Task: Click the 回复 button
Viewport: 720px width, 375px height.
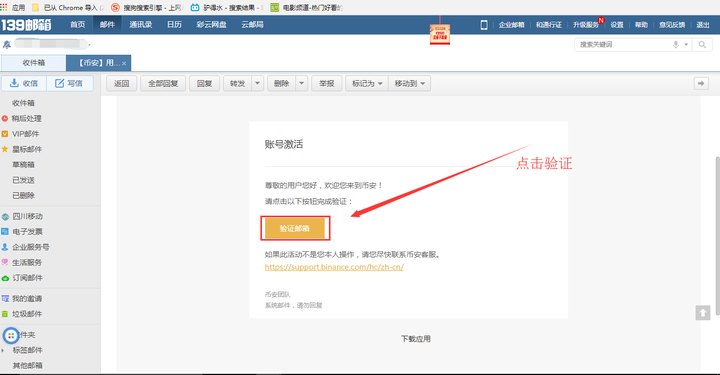Action: point(204,84)
